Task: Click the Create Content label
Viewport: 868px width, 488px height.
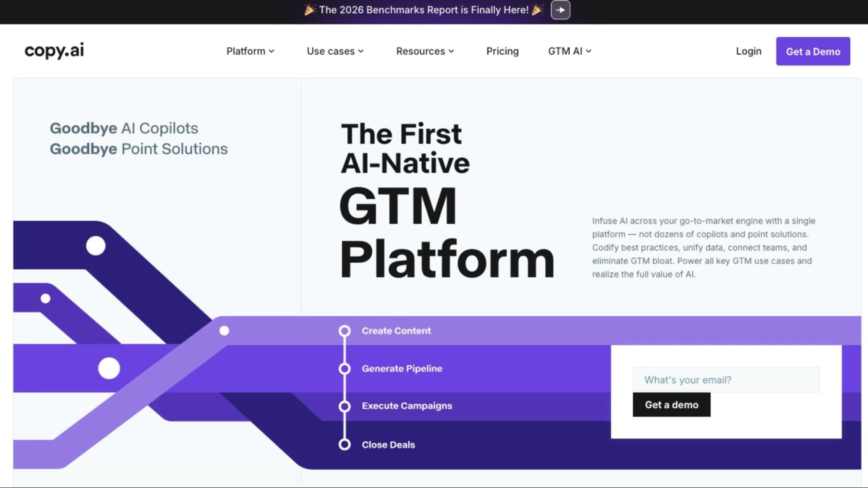Action: [x=396, y=331]
